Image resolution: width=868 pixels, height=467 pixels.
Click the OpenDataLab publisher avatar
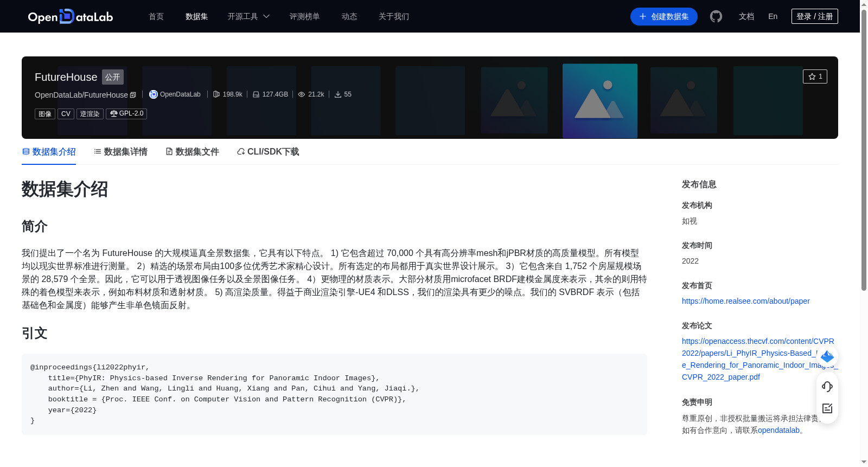pyautogui.click(x=154, y=94)
